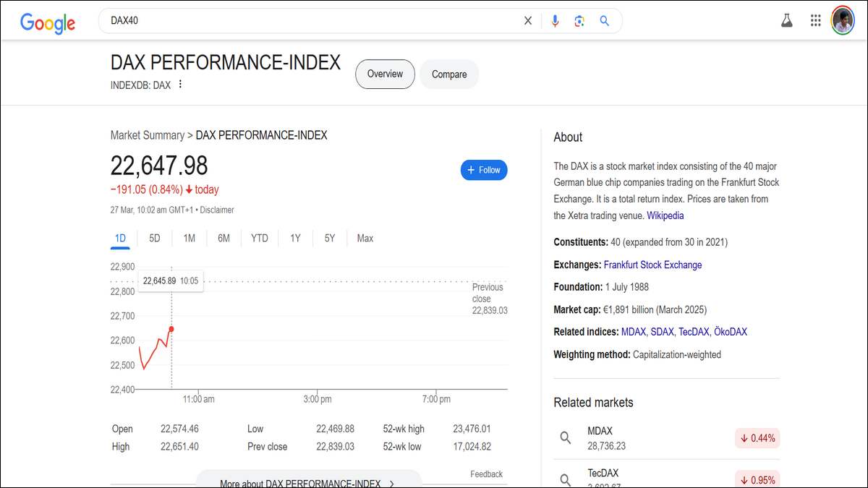Click search icon beside MDAX
This screenshot has width=868, height=488.
point(566,437)
